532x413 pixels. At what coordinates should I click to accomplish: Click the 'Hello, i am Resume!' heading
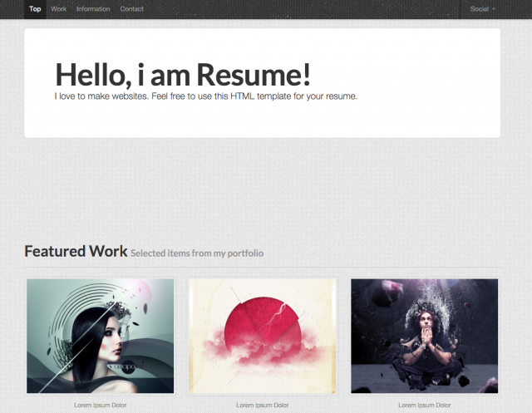pos(183,75)
